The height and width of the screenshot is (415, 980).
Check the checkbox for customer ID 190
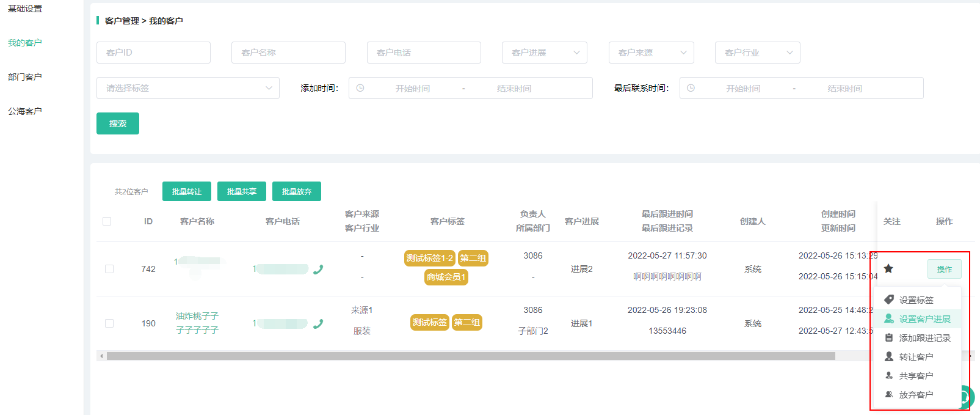click(x=109, y=323)
